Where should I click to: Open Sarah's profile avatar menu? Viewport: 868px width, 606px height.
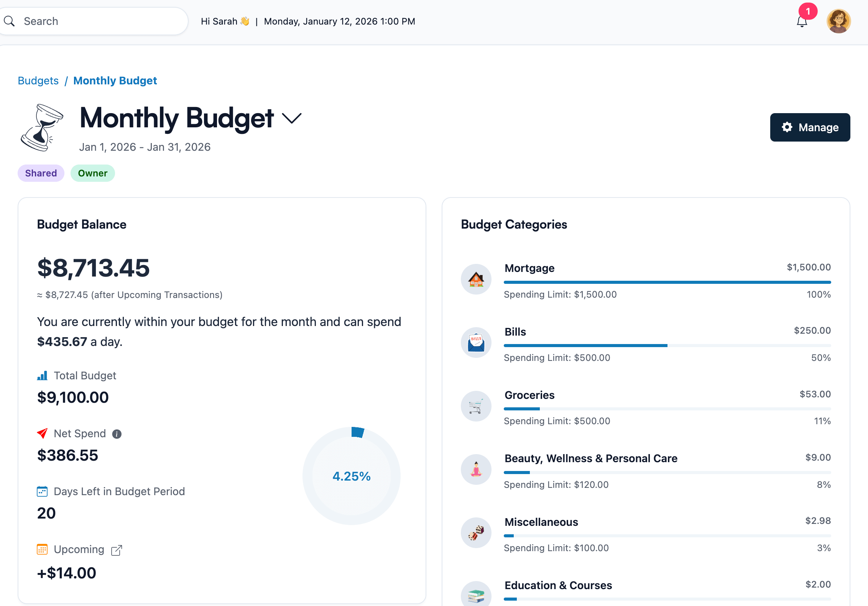838,21
